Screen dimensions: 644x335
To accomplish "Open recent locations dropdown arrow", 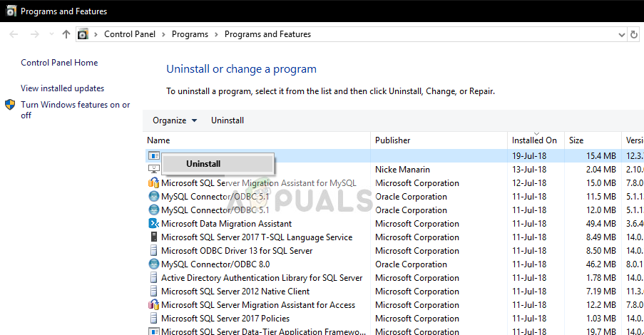I will (51, 34).
